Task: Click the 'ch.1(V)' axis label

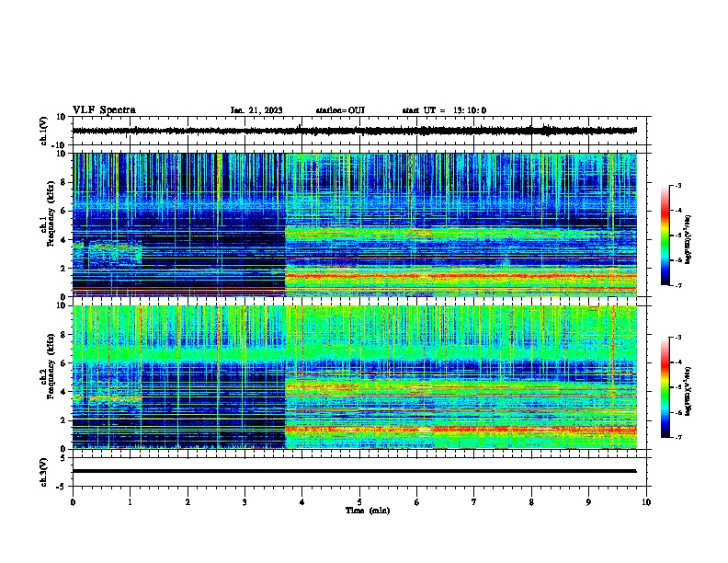Action: [x=44, y=131]
